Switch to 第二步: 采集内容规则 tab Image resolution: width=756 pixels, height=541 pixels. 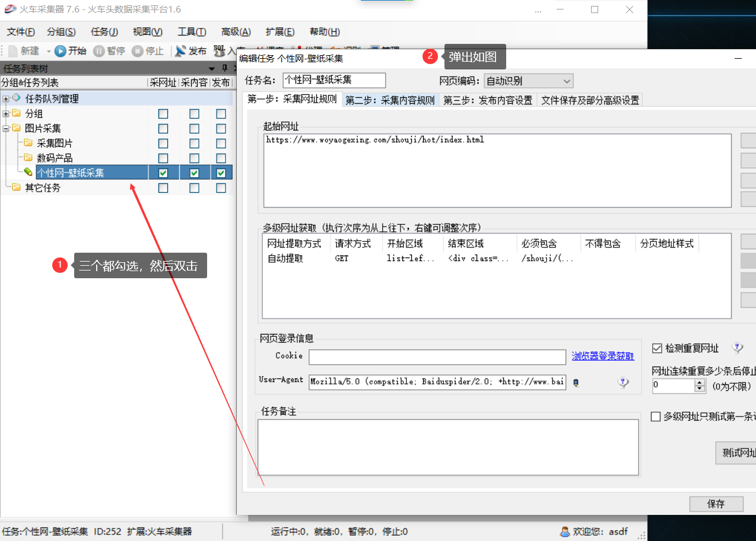coord(390,100)
